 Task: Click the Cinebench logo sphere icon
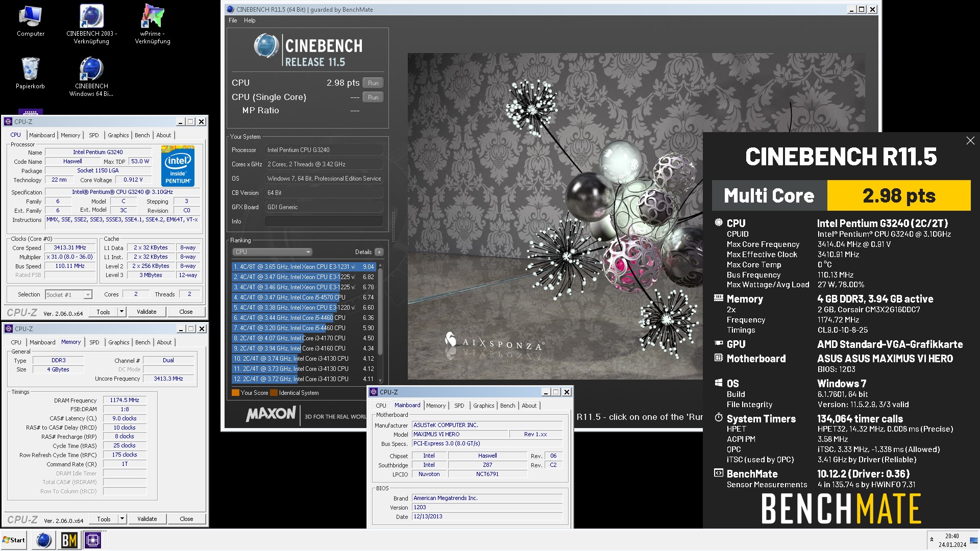(x=266, y=46)
